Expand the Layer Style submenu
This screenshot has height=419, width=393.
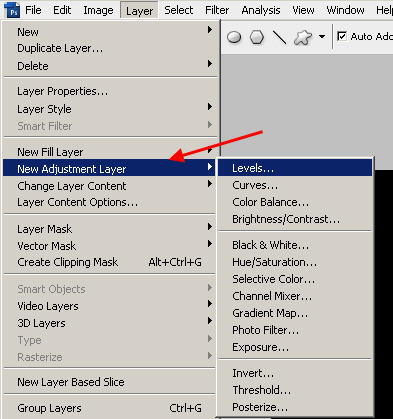110,109
